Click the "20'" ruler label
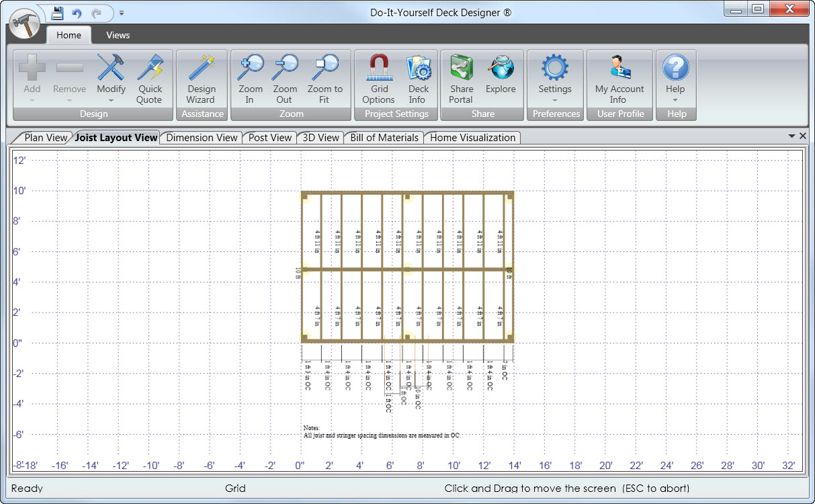 606,466
